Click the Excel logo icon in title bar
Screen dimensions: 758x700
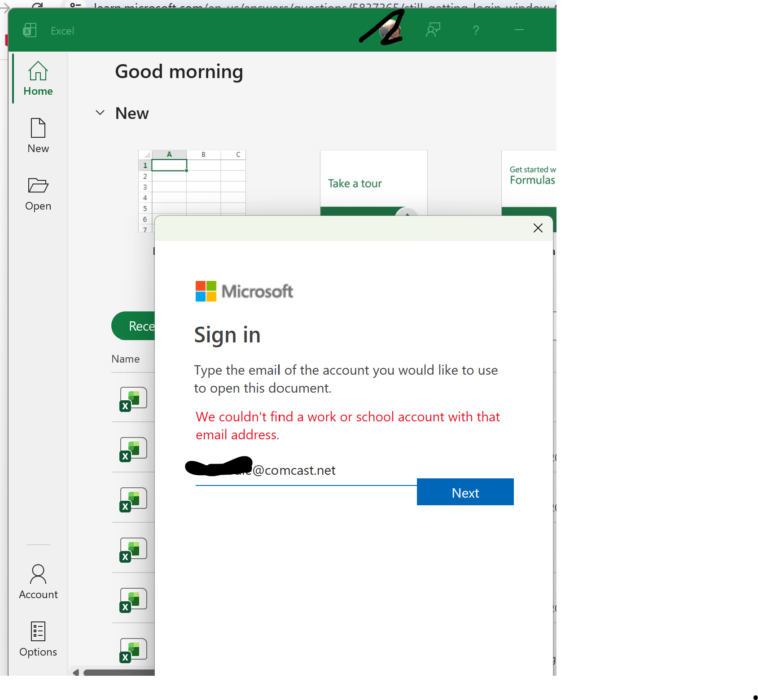click(30, 30)
